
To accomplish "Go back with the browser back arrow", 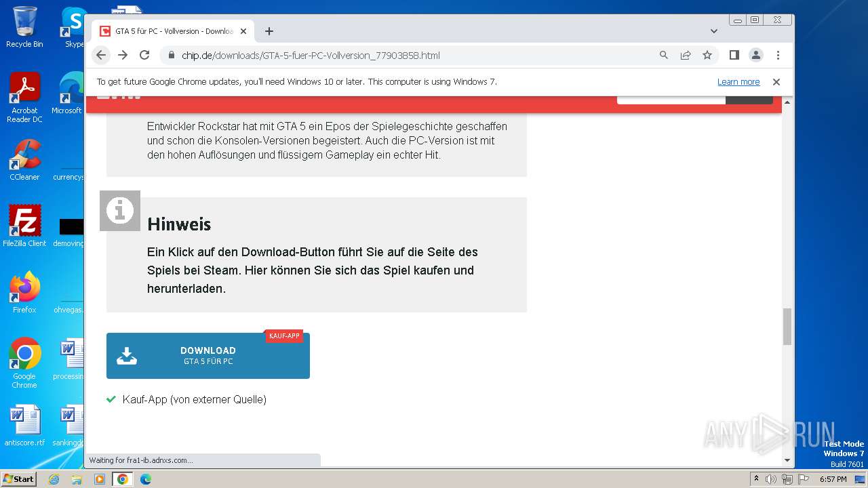I will 101,55.
